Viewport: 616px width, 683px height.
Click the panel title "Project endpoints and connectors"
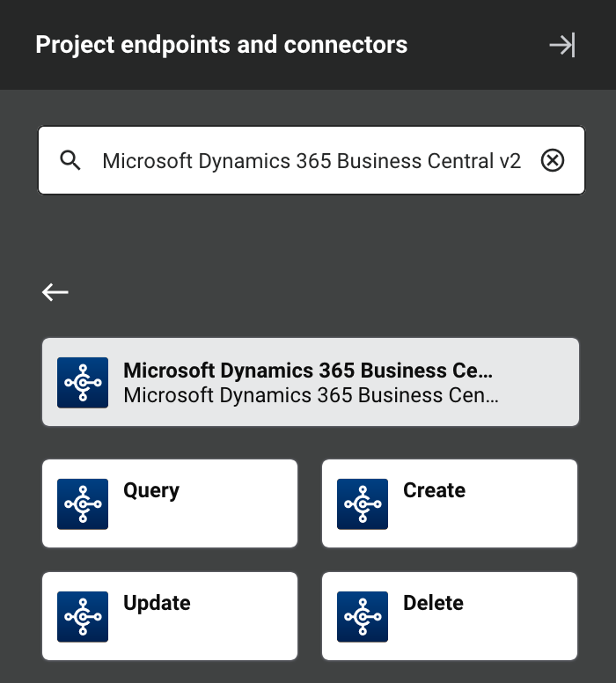click(x=221, y=45)
